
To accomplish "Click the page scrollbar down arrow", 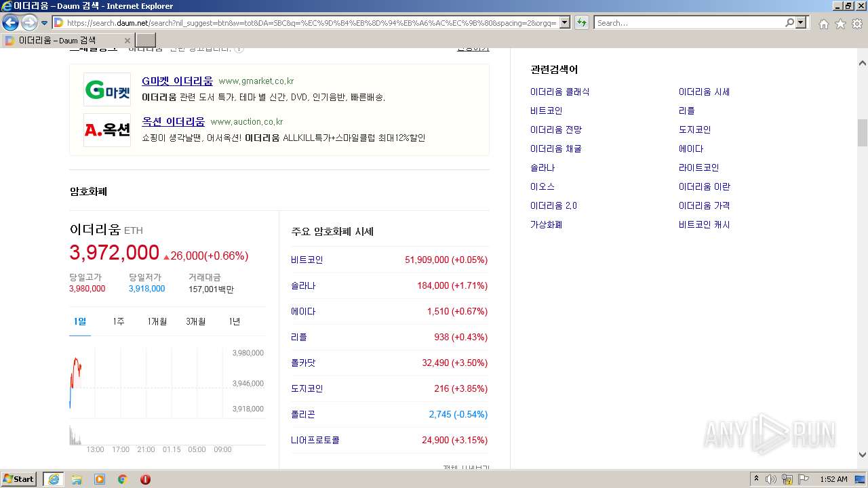I will coord(862,455).
